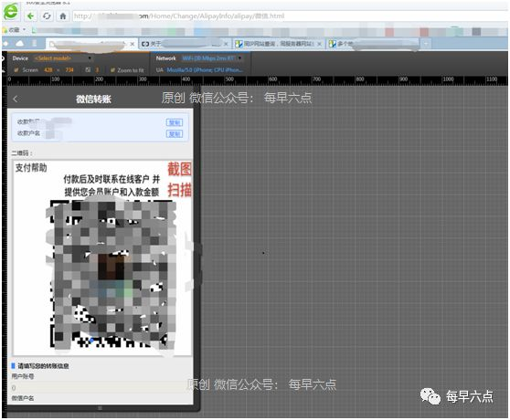510x420 pixels.
Task: Open the Network WiFi throttling dropdown
Action: point(211,58)
